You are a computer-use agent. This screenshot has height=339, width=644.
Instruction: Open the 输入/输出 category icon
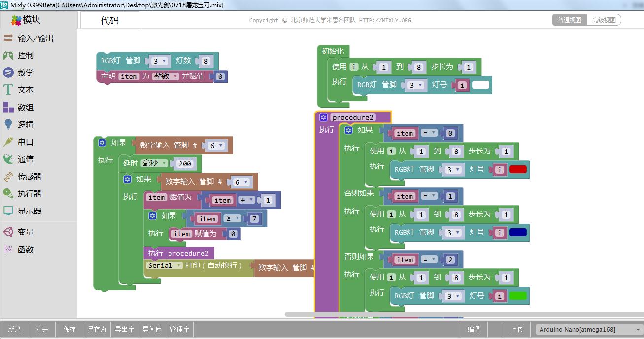[x=8, y=38]
